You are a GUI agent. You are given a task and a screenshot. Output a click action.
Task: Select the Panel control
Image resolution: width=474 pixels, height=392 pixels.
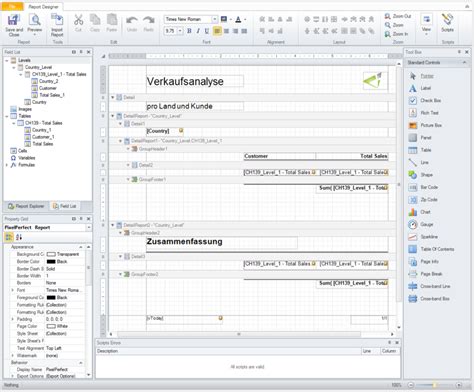pos(426,138)
